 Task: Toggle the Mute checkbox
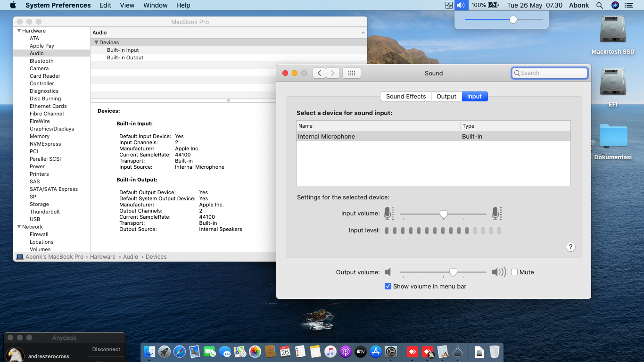514,272
